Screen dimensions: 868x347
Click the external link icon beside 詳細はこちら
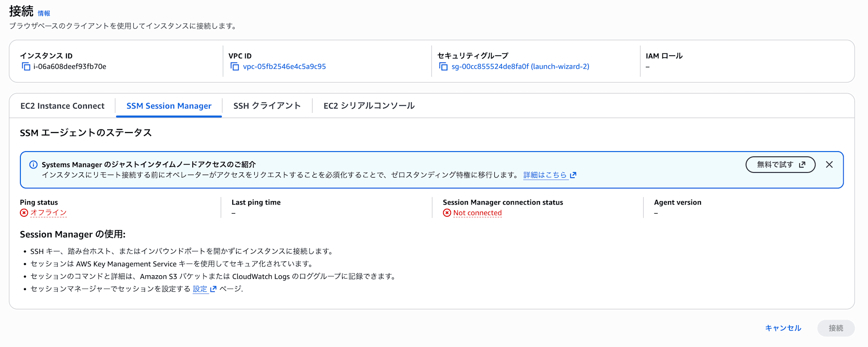click(573, 175)
